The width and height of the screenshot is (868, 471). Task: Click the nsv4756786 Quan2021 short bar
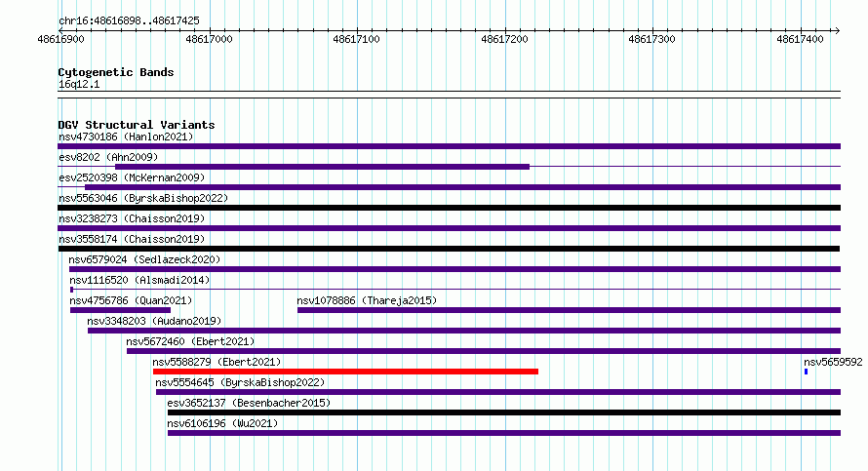(120, 310)
